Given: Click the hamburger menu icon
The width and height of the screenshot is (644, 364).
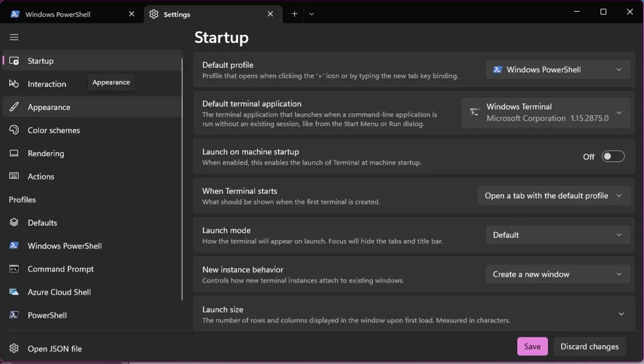Looking at the screenshot, I should point(14,37).
